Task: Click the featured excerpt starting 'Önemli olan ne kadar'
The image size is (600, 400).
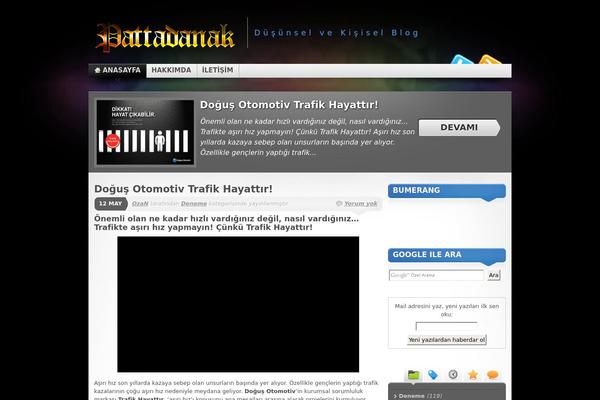Action: tap(307, 137)
